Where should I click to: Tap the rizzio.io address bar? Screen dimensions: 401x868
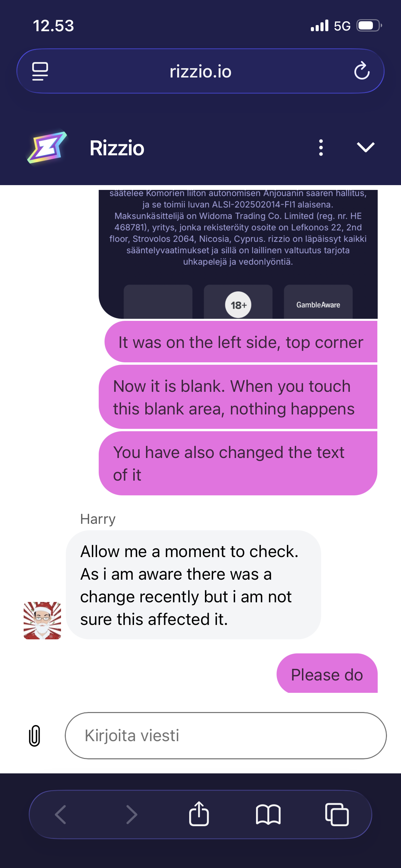pyautogui.click(x=200, y=71)
